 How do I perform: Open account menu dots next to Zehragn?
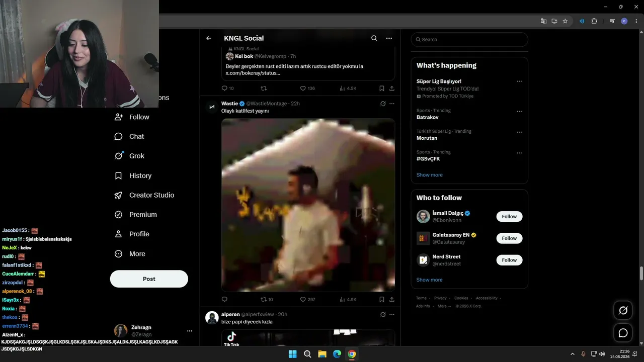tap(190, 331)
